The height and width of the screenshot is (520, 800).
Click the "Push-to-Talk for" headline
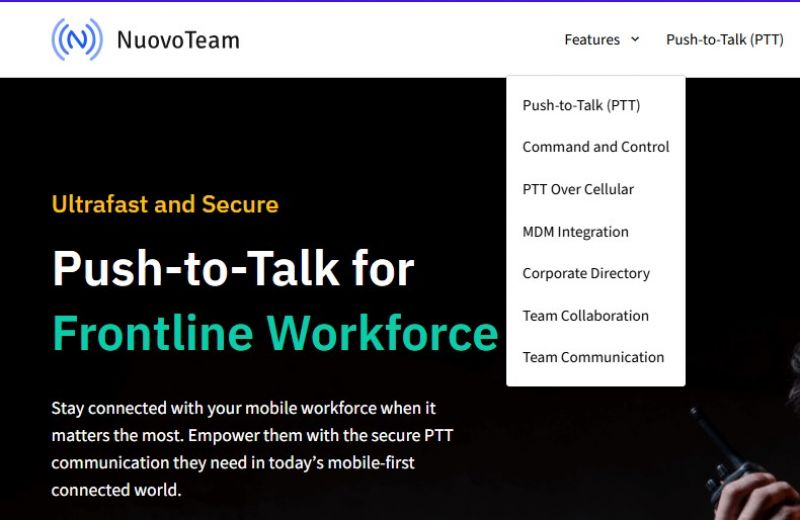coord(234,268)
